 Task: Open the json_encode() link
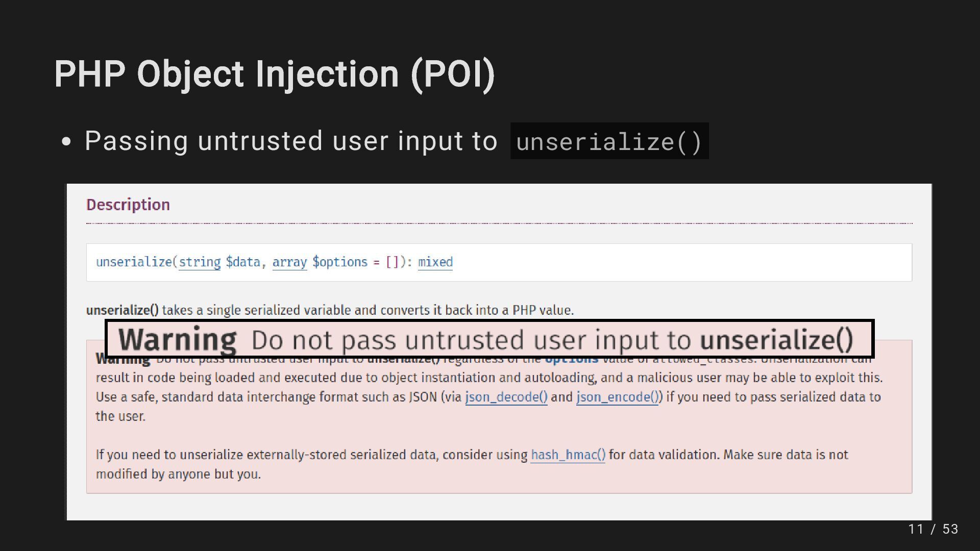click(617, 397)
